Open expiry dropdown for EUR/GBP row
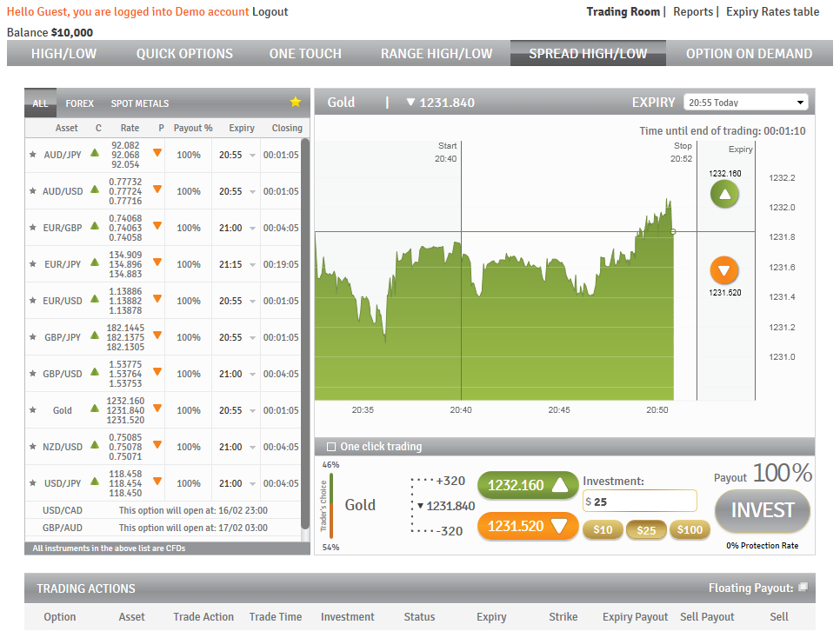 (x=252, y=229)
